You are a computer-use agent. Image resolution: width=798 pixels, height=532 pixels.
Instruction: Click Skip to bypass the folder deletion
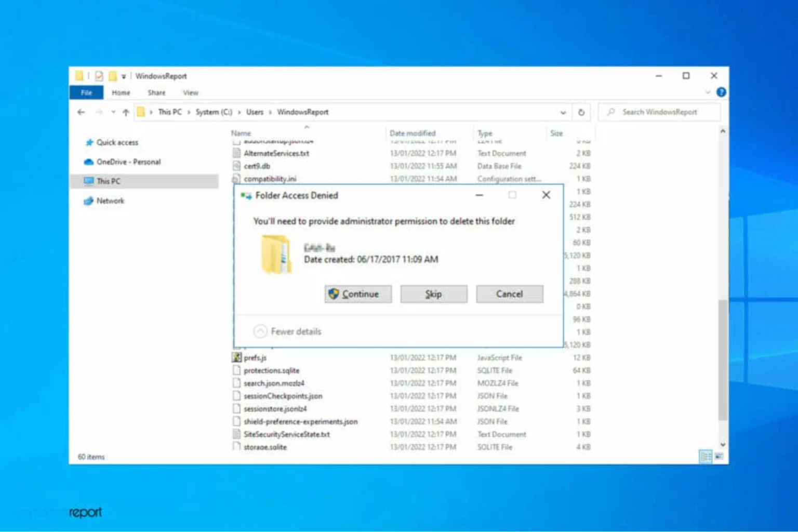coord(433,294)
